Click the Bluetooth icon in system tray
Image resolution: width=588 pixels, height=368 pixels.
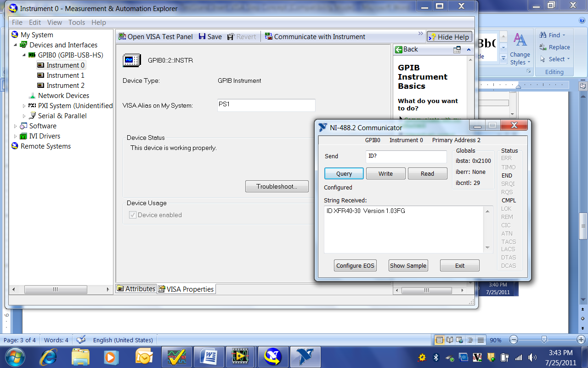pos(436,357)
